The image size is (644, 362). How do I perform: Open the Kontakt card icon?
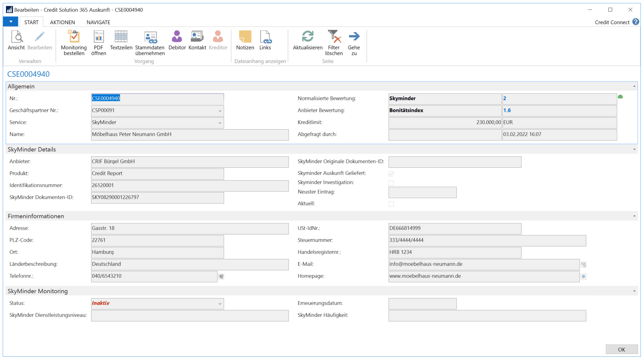pos(197,37)
